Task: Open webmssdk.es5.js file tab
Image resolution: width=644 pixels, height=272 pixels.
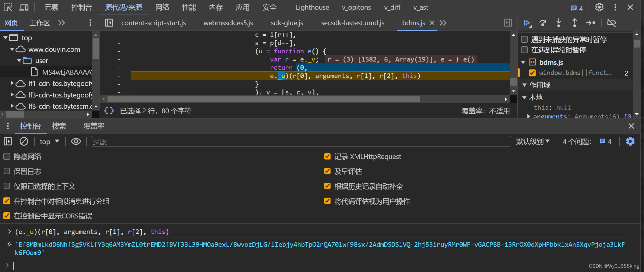Action: click(228, 23)
